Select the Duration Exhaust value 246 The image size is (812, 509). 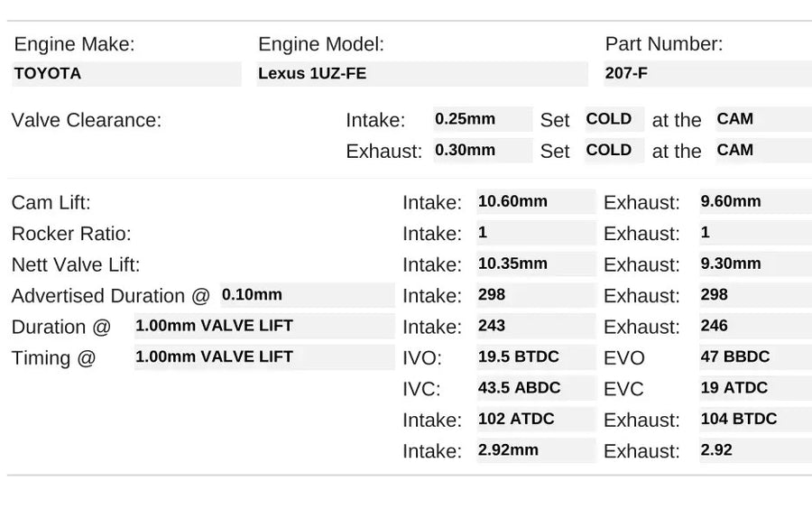[754, 326]
